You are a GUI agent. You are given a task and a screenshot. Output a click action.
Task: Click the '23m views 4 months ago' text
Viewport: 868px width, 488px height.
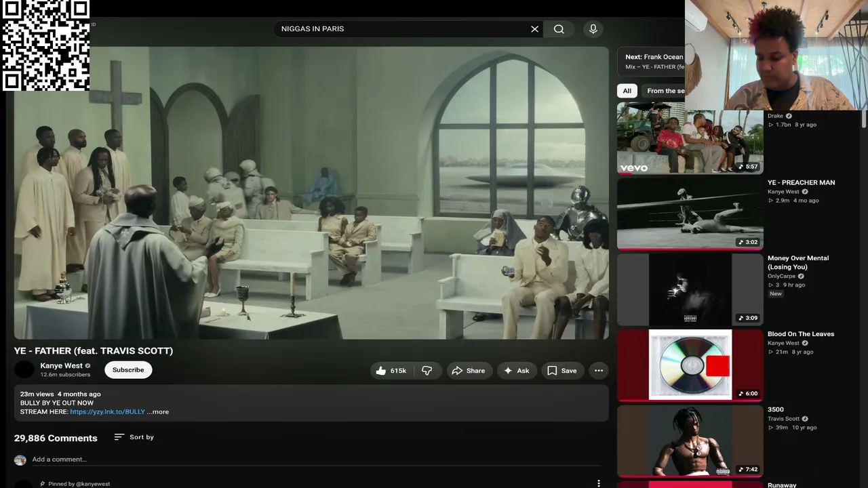tap(60, 394)
